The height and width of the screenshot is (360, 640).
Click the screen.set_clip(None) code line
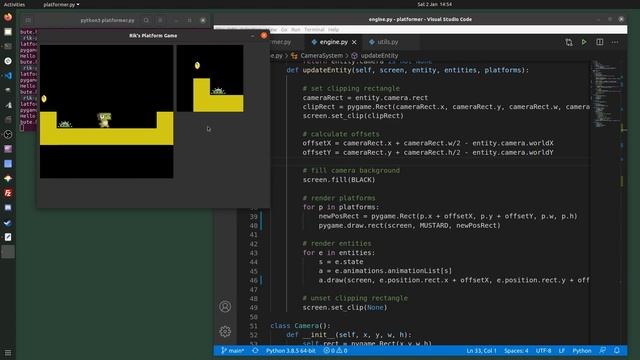[344, 307]
